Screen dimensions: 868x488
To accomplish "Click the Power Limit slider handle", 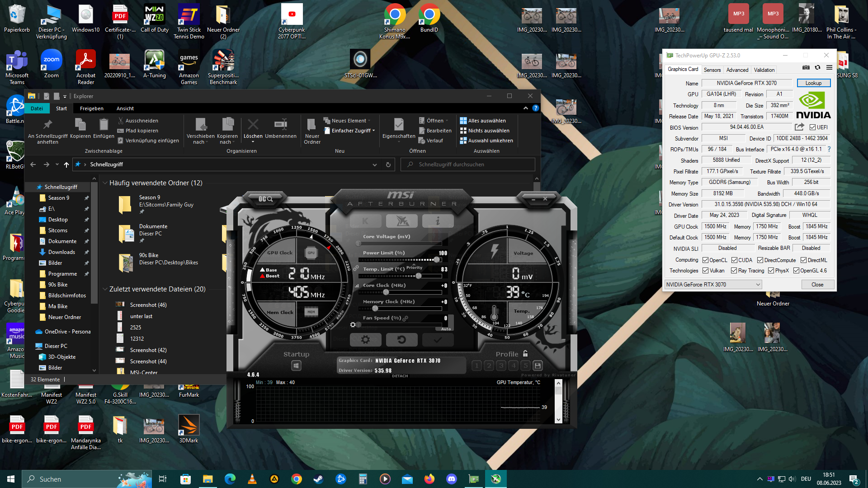I will (x=436, y=260).
